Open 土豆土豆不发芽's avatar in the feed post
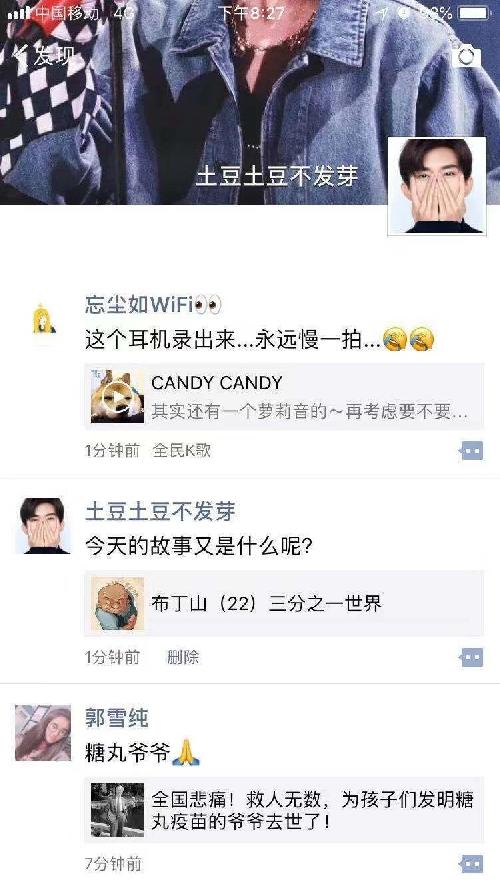The height and width of the screenshot is (889, 500). 43,526
